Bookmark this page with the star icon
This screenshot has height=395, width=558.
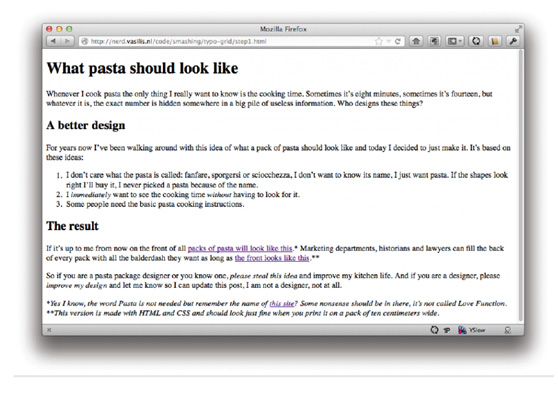pyautogui.click(x=379, y=41)
